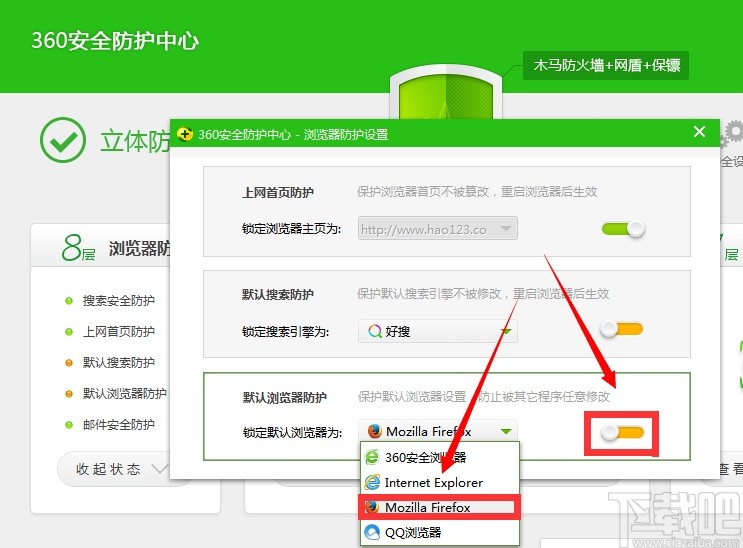743x548 pixels.
Task: Toggle the homepage protection switch
Action: [623, 229]
